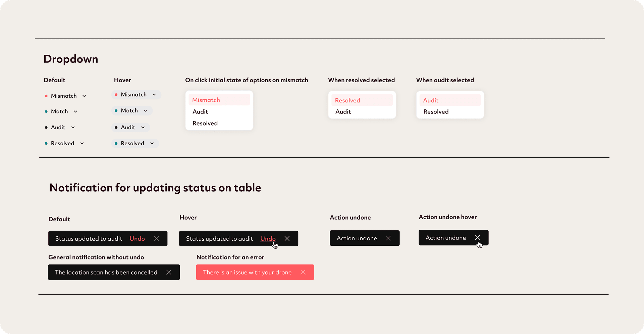Viewport: 644px width, 334px height.
Task: Expand the hover-state Audit dropdown pill
Action: coord(130,128)
